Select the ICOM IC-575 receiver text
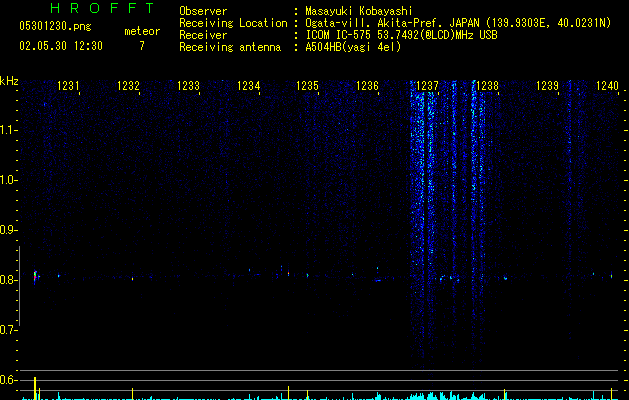629x400 pixels. click(401, 35)
